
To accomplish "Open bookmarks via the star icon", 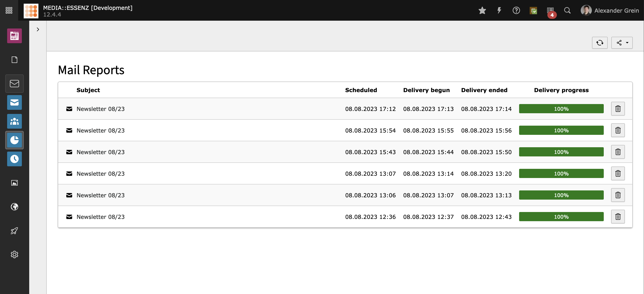I will tap(482, 10).
